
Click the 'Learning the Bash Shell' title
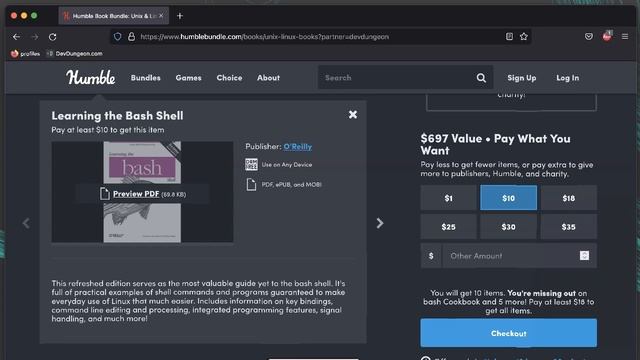117,116
